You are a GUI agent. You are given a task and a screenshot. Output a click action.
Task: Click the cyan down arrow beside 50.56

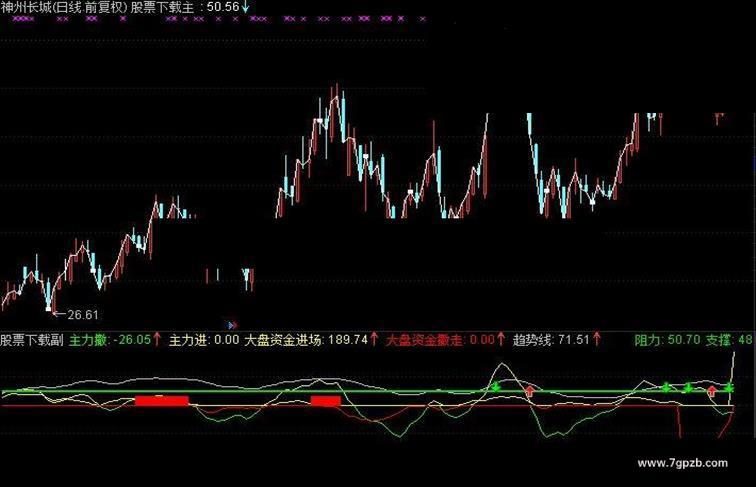[245, 7]
